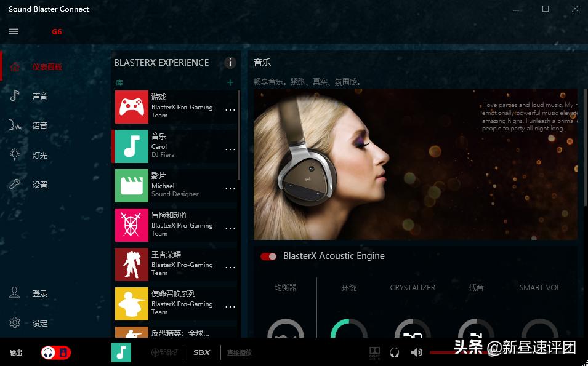Viewport: 588px width, 366px height.
Task: Click the SMART VOL label
Action: (539, 288)
